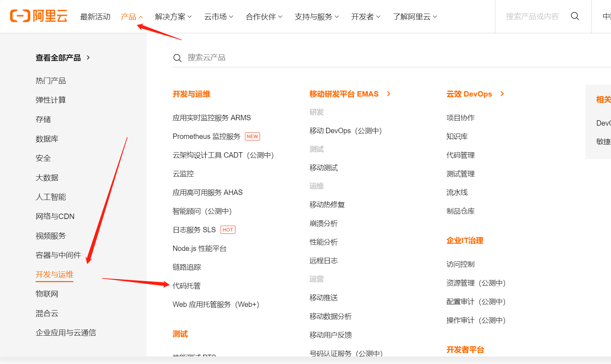Click the 搜索云产品 search field
The image size is (611, 364).
coord(392,58)
